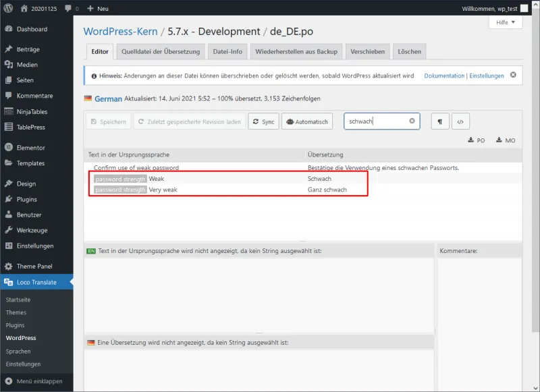Open the Datei-Info tab
This screenshot has height=392, width=540.
227,52
